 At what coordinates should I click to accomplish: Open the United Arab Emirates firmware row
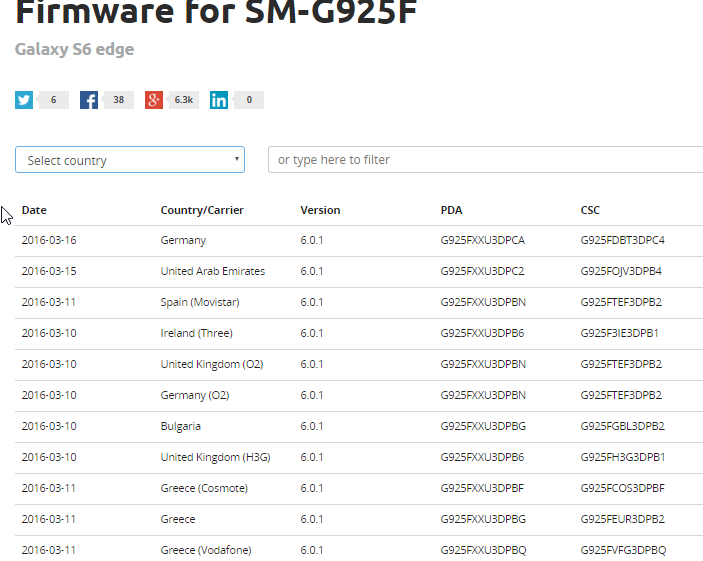(359, 272)
